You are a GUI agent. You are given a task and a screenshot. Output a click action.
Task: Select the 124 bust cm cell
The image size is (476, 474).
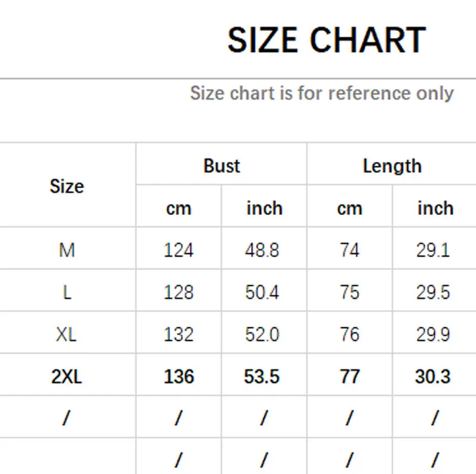[178, 250]
